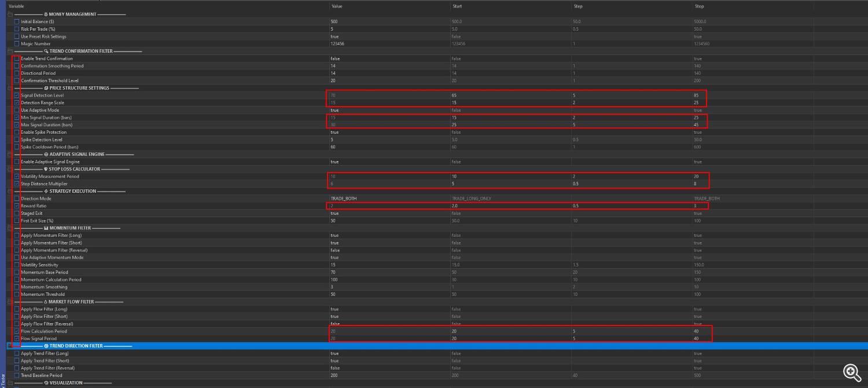
Task: Tick the Enable Spike Protection checkbox
Action: pyautogui.click(x=17, y=132)
